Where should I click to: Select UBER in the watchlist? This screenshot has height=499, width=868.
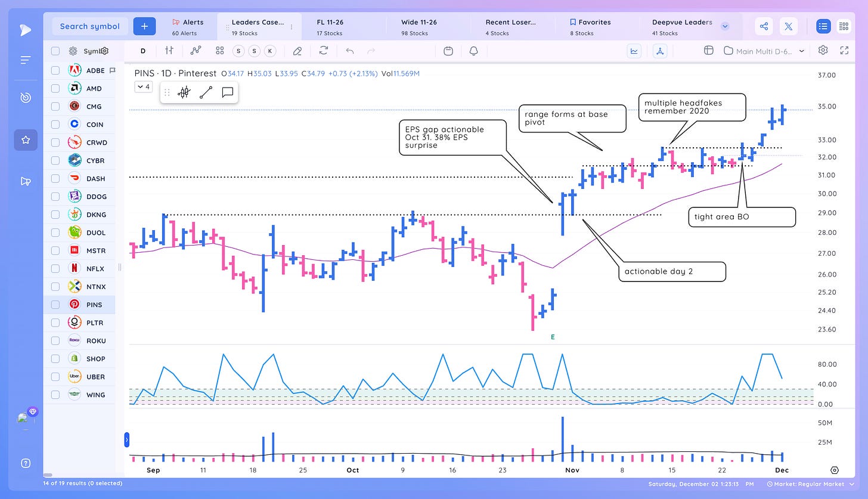click(x=79, y=377)
